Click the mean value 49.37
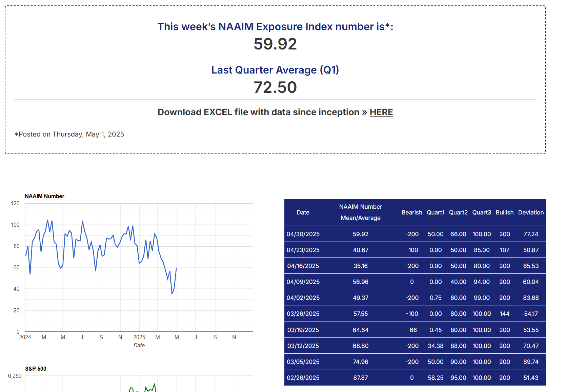Image resolution: width=565 pixels, height=392 pixels. (x=361, y=298)
